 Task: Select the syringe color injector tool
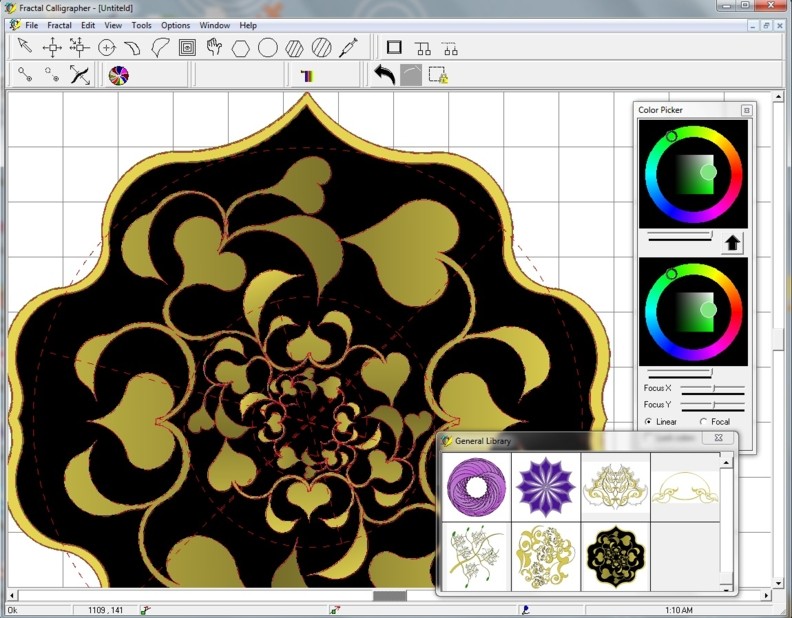coord(349,47)
